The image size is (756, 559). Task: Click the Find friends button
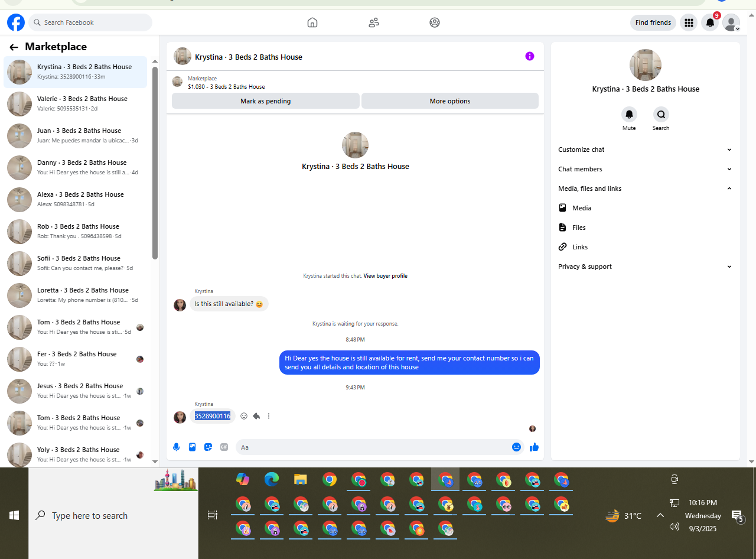[653, 22]
